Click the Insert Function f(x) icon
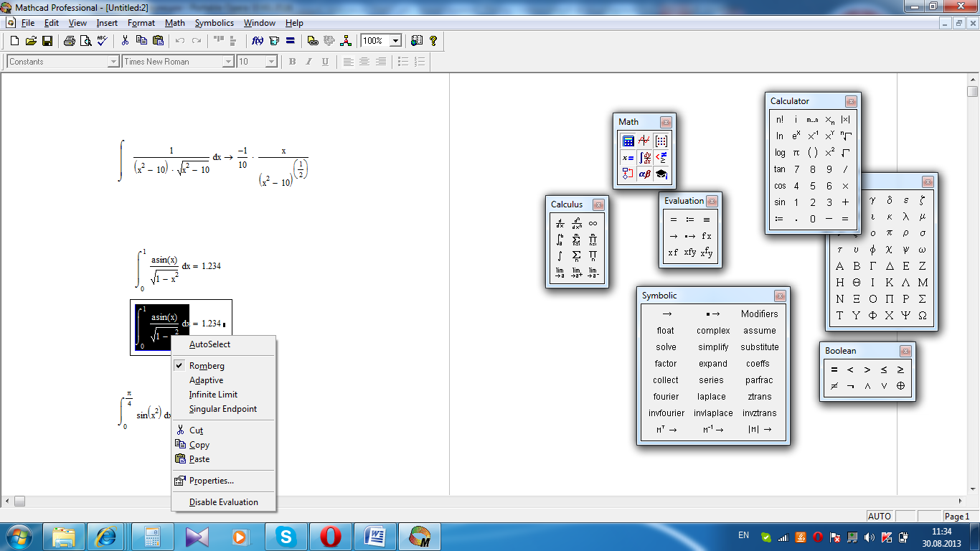980x551 pixels. [258, 41]
